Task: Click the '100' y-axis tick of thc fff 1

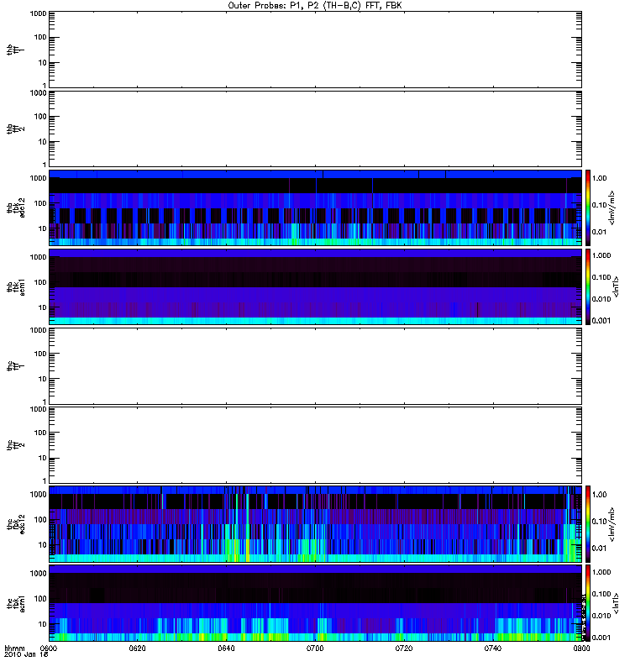Action: [40, 354]
